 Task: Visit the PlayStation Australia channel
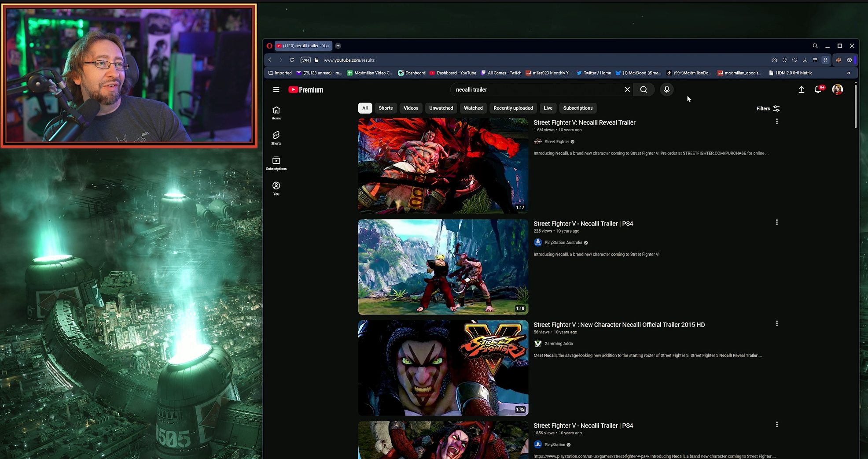(x=563, y=243)
